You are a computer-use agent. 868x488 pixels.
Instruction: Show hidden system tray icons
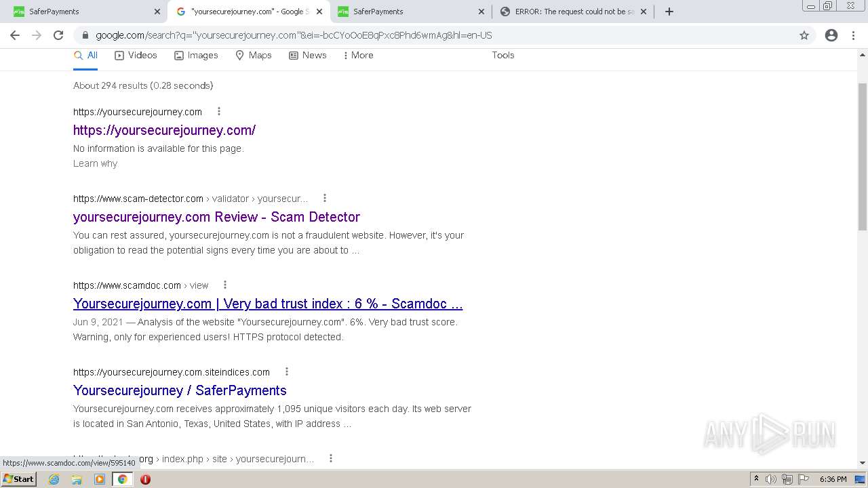click(757, 479)
